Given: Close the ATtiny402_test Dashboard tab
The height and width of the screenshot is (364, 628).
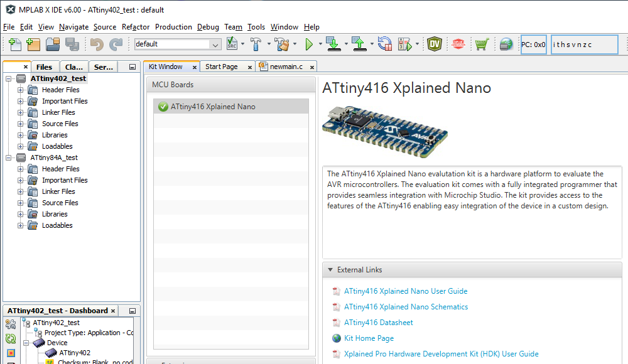Looking at the screenshot, I should (113, 311).
